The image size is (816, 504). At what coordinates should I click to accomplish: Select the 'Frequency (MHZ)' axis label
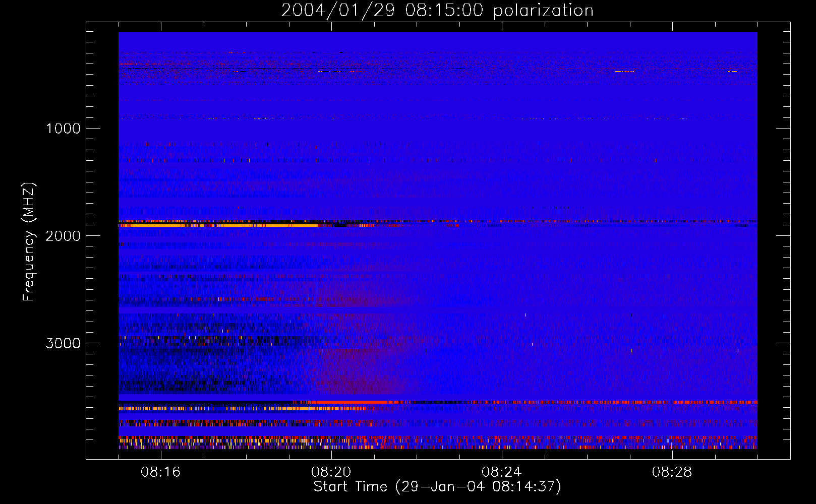coord(29,242)
